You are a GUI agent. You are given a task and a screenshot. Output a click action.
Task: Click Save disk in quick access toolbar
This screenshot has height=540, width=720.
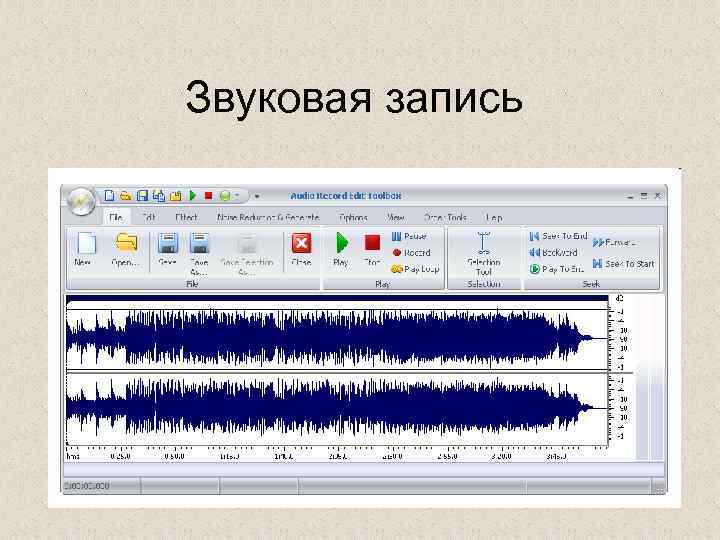pyautogui.click(x=142, y=196)
